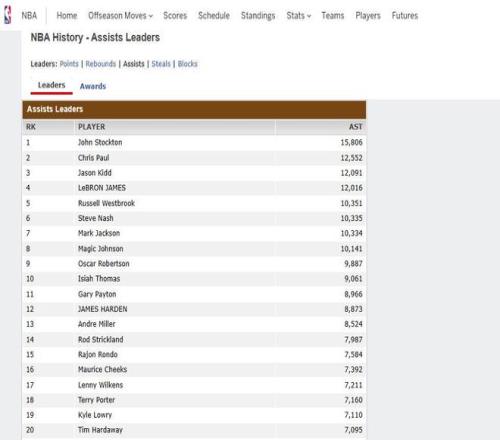Open the Steals leaders link
Image resolution: width=500 pixels, height=440 pixels.
tap(161, 64)
